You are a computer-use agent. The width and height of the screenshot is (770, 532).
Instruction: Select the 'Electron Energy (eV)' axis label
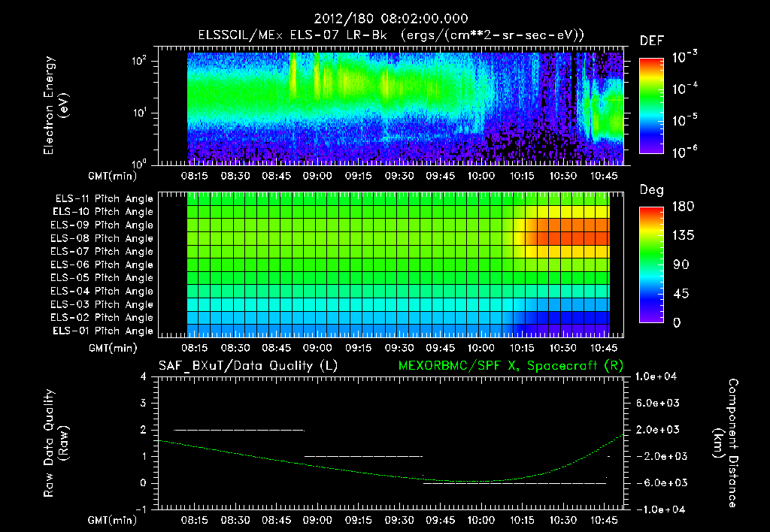click(x=56, y=105)
